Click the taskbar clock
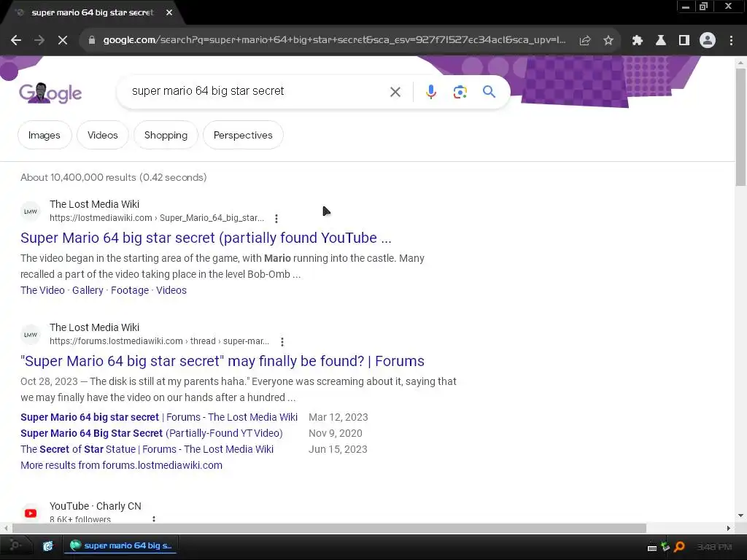 [714, 547]
